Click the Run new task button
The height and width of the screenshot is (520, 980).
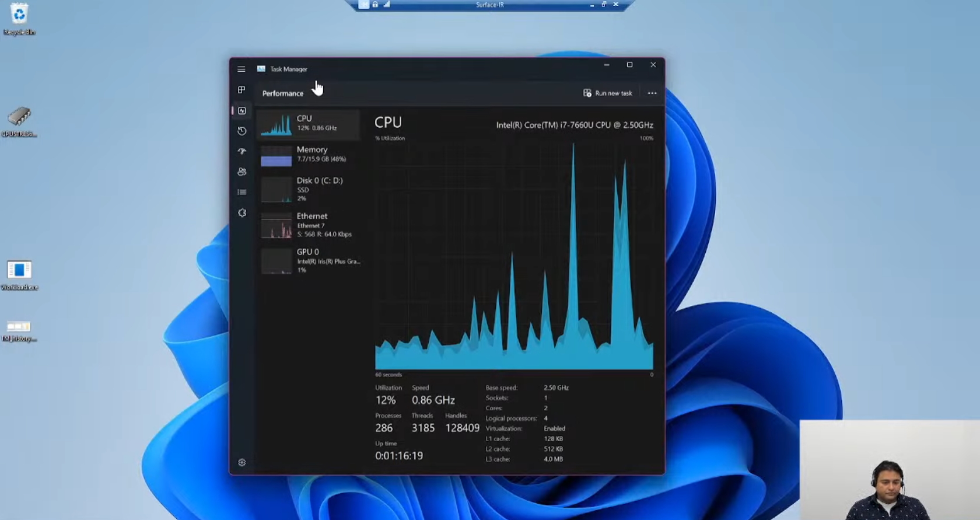coord(608,93)
